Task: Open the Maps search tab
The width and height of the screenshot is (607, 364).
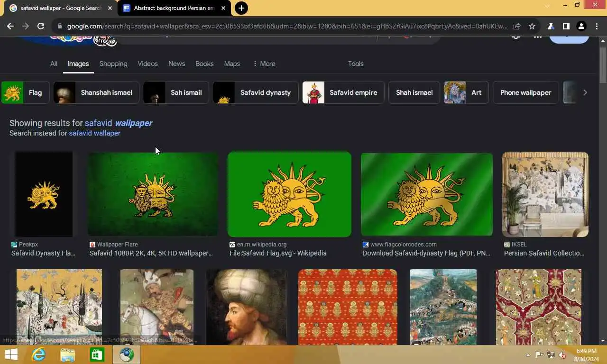Action: click(232, 64)
